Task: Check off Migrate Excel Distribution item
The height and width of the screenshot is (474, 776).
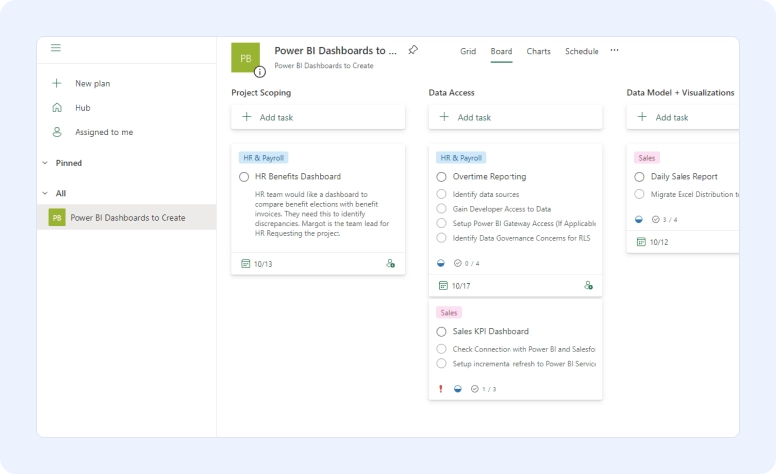Action: click(639, 194)
